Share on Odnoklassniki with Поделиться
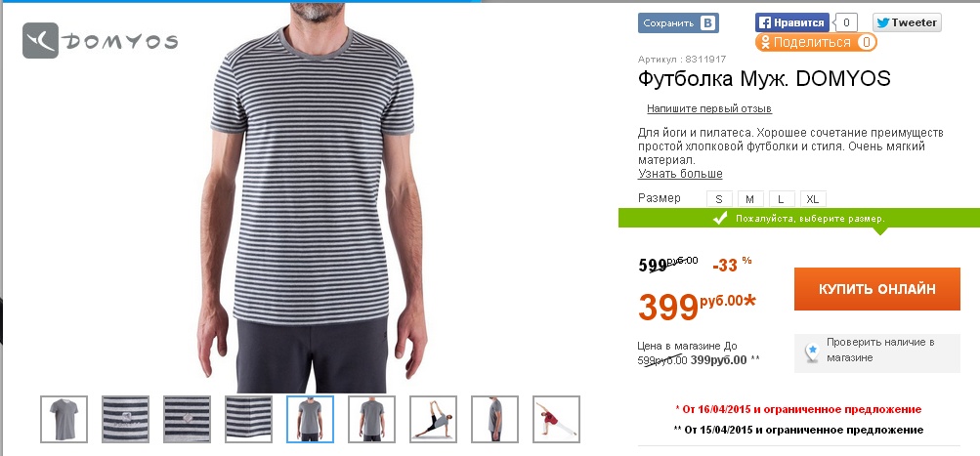Screen dimensions: 980x456 point(816,43)
